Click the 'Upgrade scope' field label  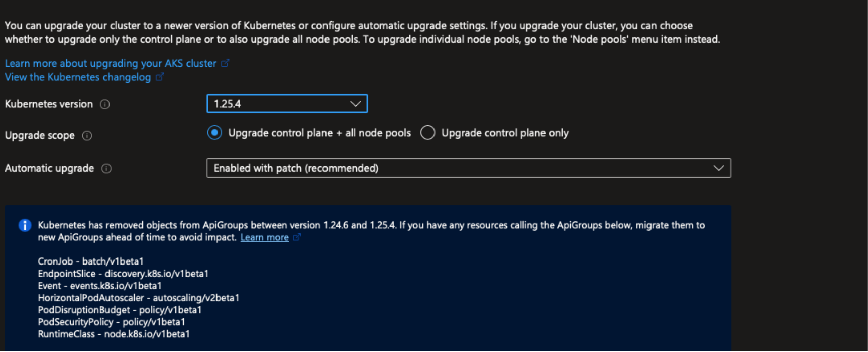pos(40,136)
